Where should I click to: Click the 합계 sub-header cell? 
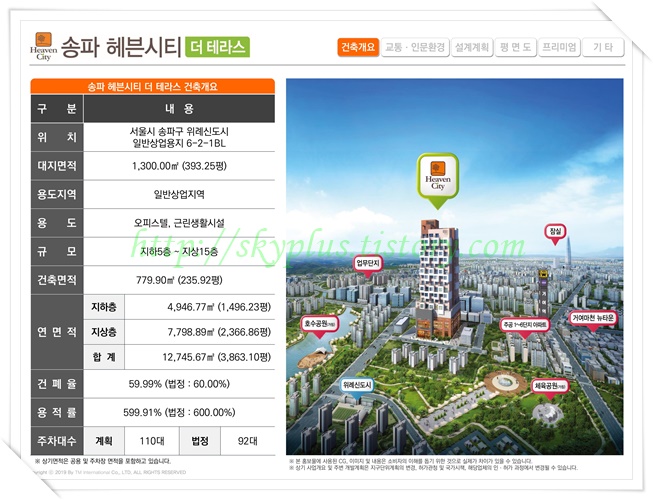click(104, 357)
